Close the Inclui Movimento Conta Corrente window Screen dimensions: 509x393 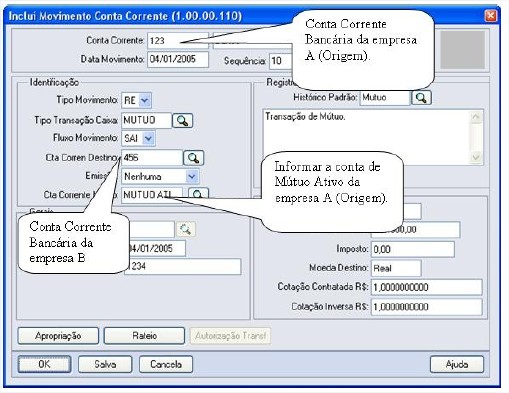[x=490, y=16]
